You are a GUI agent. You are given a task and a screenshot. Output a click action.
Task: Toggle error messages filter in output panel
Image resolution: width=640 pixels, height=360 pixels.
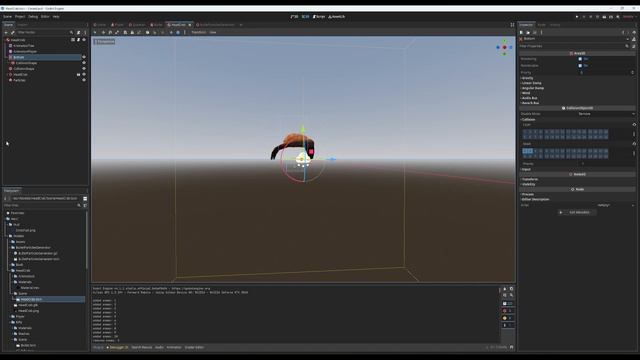[x=507, y=311]
